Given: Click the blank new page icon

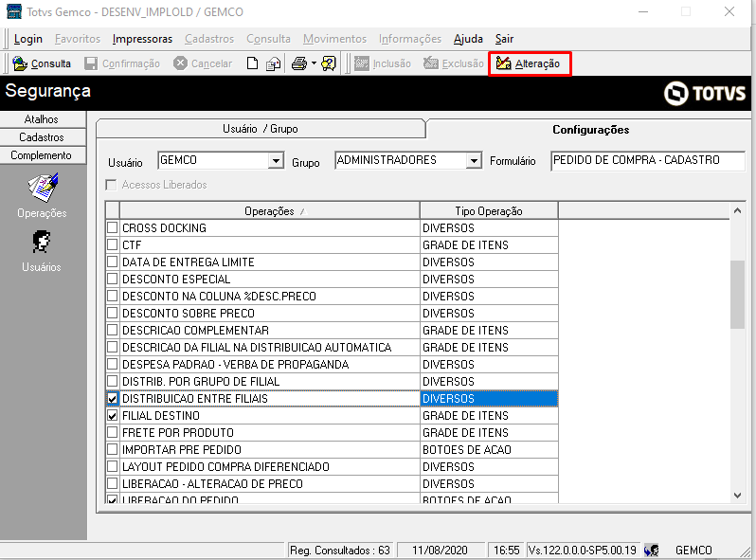Looking at the screenshot, I should [252, 63].
